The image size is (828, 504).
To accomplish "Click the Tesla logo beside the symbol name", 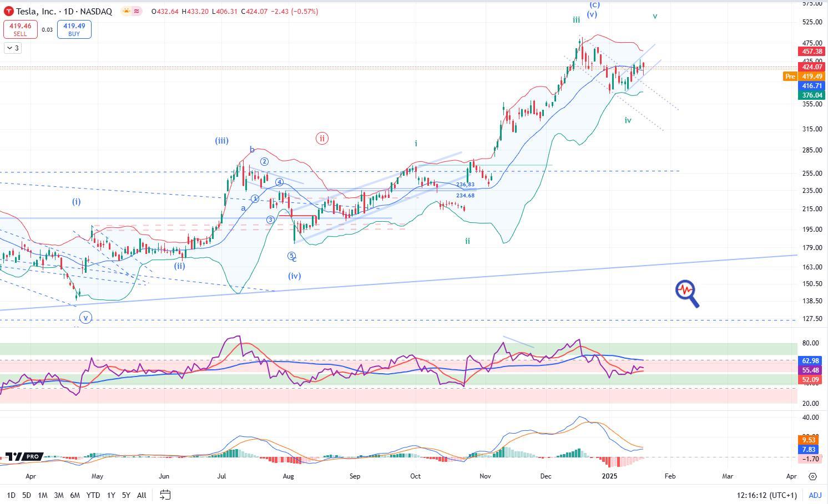I will pyautogui.click(x=9, y=11).
